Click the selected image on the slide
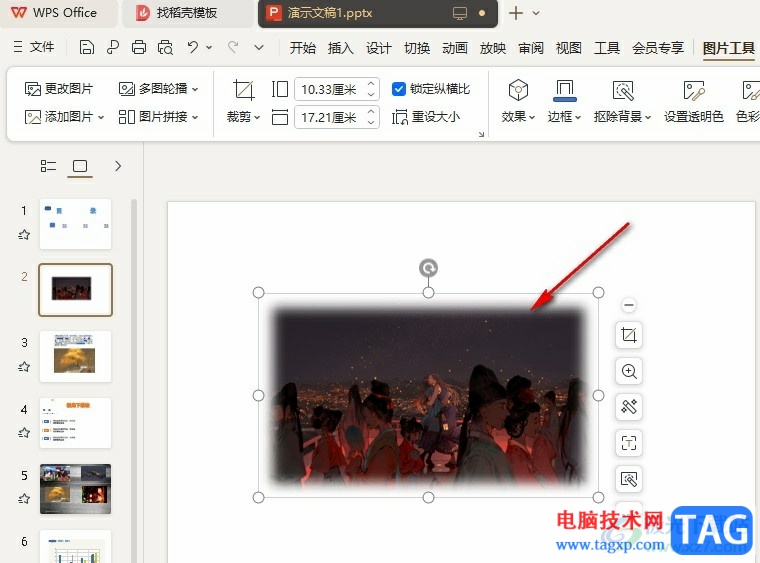Viewport: 760px width, 563px height. point(428,395)
